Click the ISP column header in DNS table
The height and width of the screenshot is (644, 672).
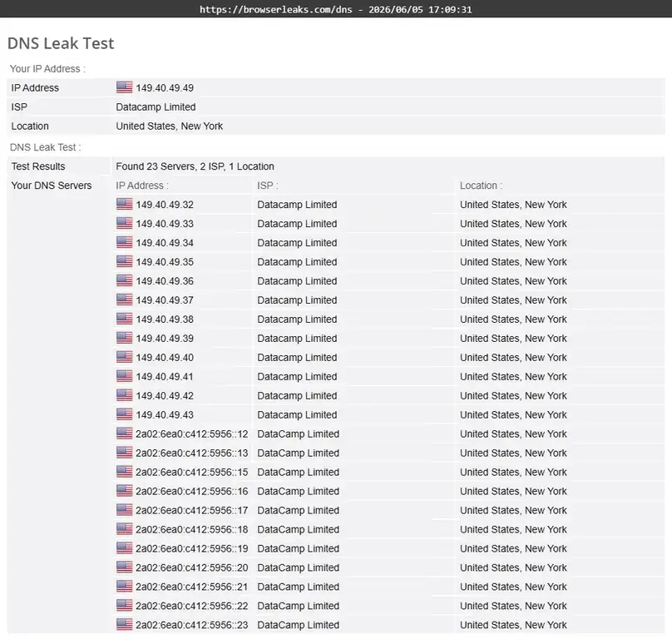(268, 186)
